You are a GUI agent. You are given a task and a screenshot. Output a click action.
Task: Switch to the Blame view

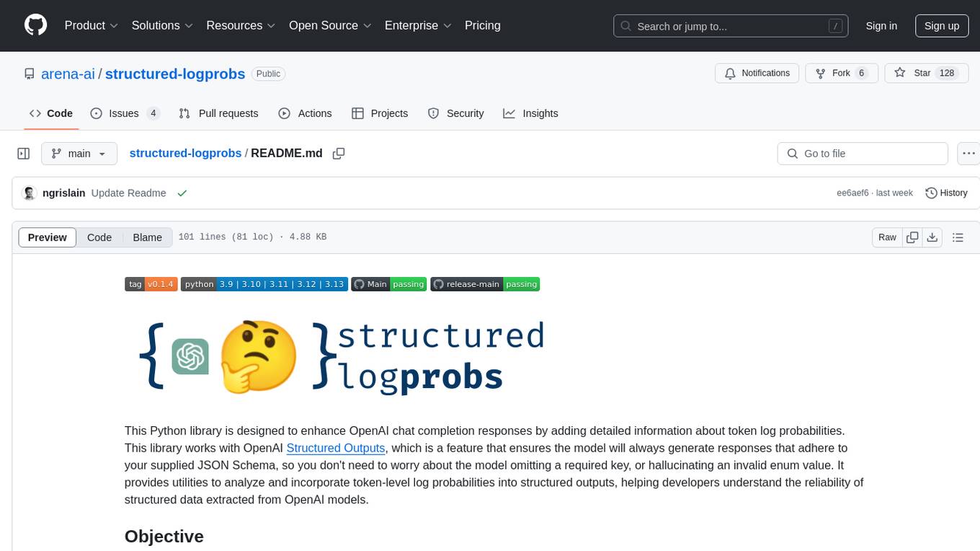(147, 237)
